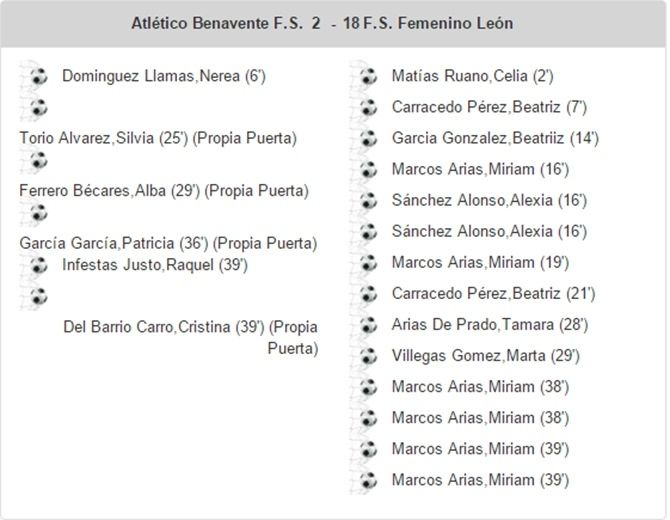670x520 pixels.
Task: Click the F.S. Femenino León team name
Action: [438, 23]
